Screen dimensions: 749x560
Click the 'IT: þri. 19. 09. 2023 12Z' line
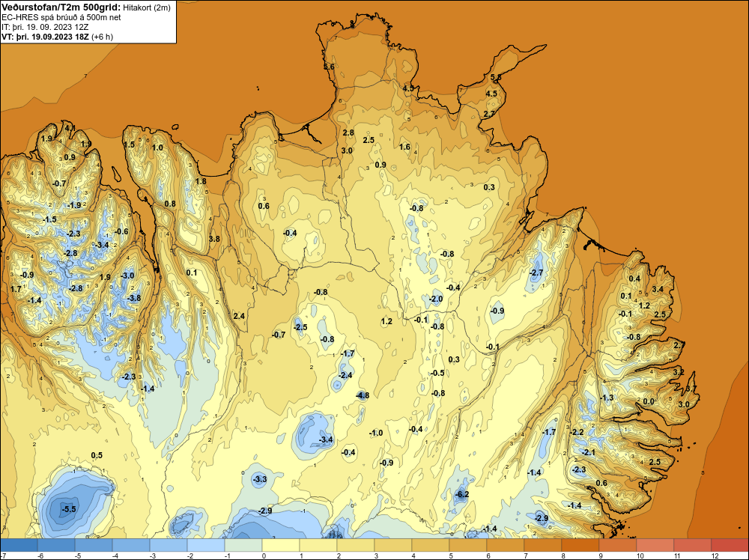[x=45, y=27]
